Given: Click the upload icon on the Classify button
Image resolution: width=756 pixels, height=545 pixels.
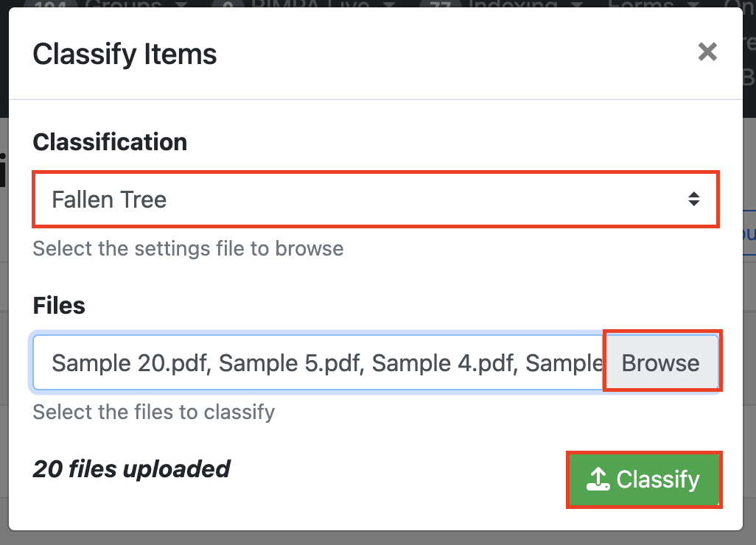Looking at the screenshot, I should [x=598, y=480].
